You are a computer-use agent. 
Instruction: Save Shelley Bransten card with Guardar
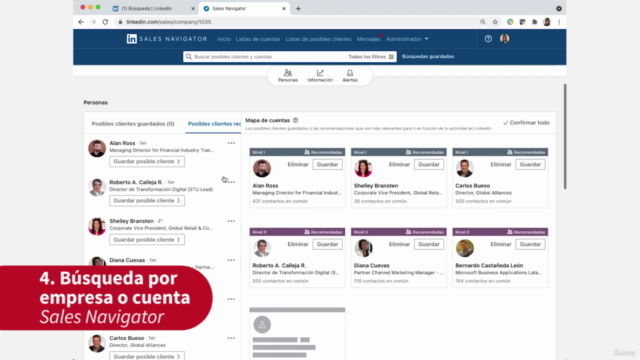click(x=429, y=164)
